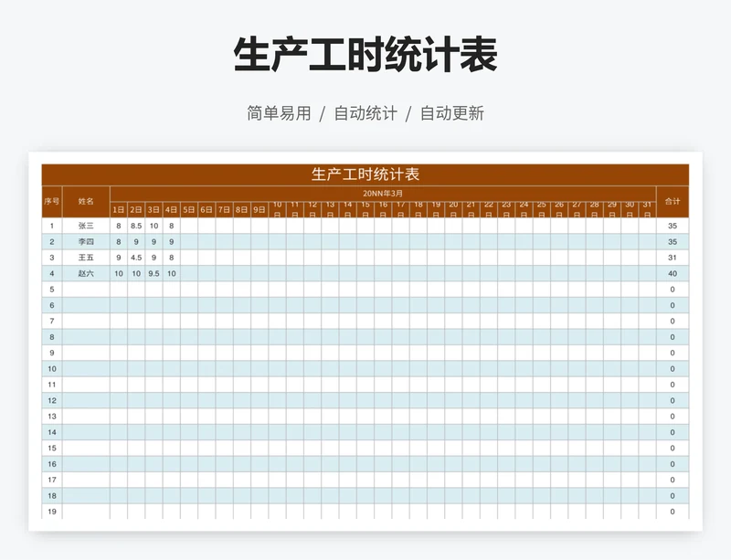The width and height of the screenshot is (731, 560).
Task: Click the 7日 day header
Action: (x=224, y=210)
